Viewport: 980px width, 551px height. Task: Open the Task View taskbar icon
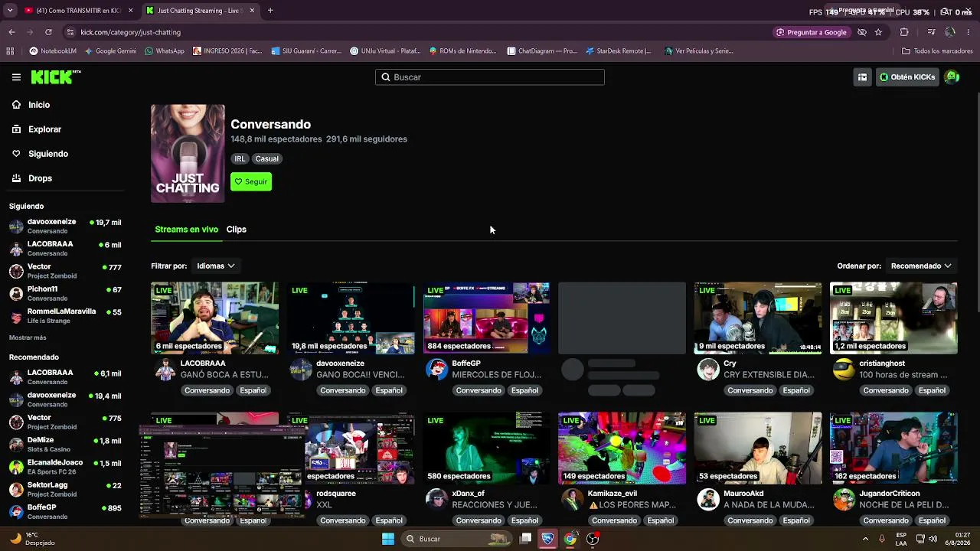(x=526, y=539)
